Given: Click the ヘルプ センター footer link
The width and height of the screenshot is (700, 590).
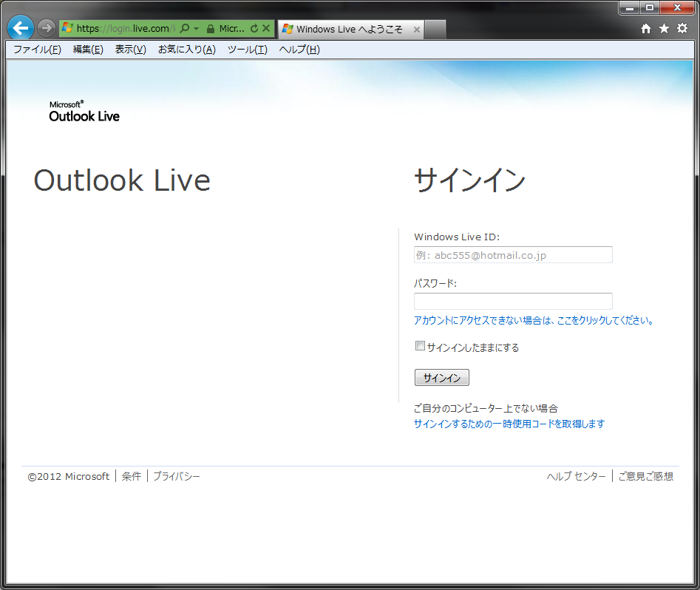Looking at the screenshot, I should coord(576,477).
